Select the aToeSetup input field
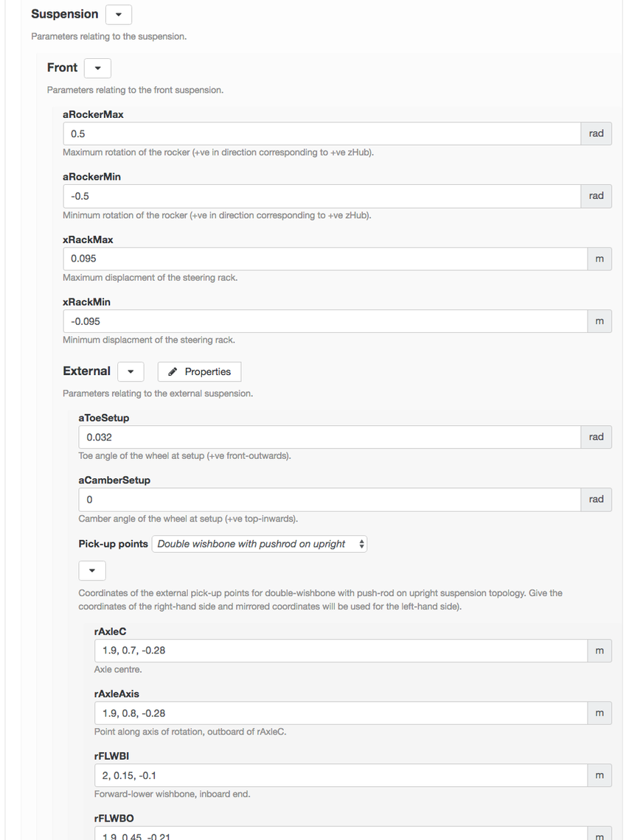 (x=330, y=437)
